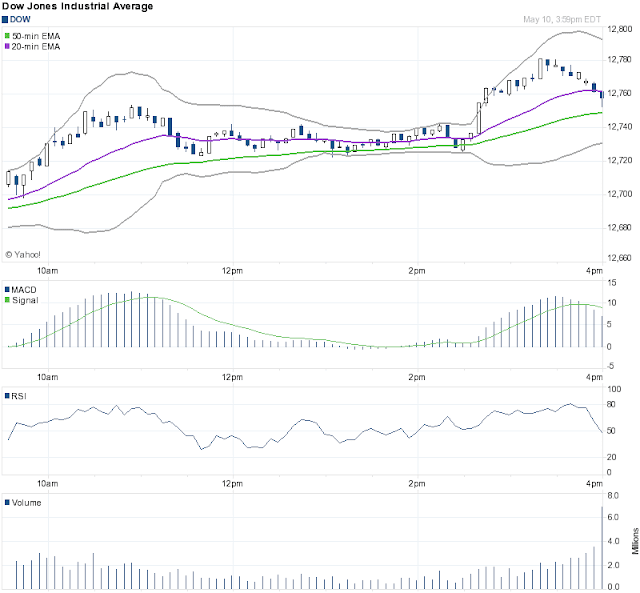Click the RSI legend label
The width and height of the screenshot is (640, 593).
tap(19, 396)
